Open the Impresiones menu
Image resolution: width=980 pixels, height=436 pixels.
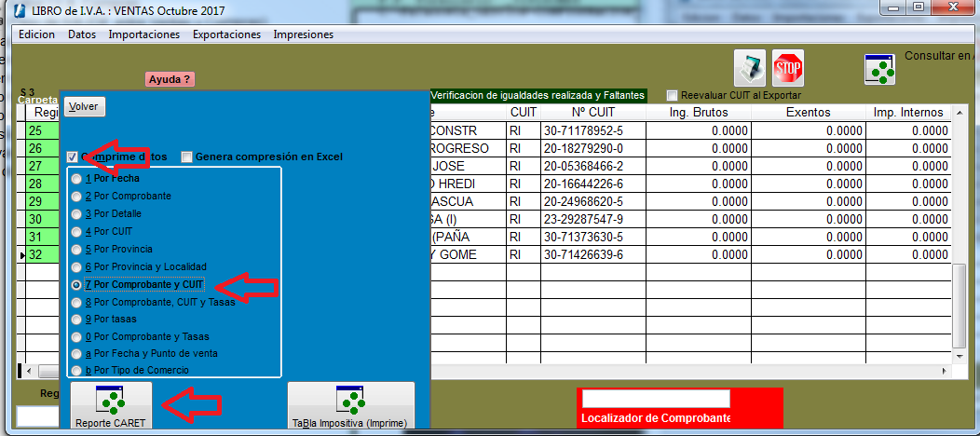[x=303, y=34]
